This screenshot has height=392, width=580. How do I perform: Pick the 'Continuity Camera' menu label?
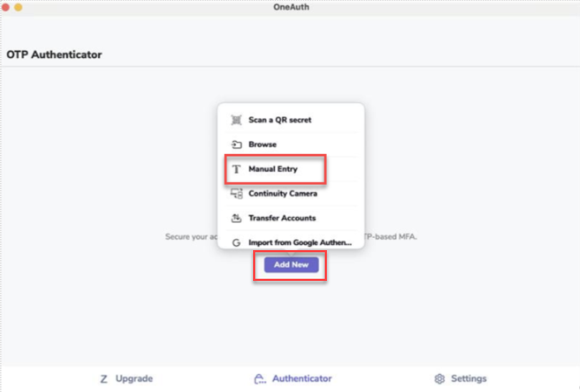pos(282,193)
